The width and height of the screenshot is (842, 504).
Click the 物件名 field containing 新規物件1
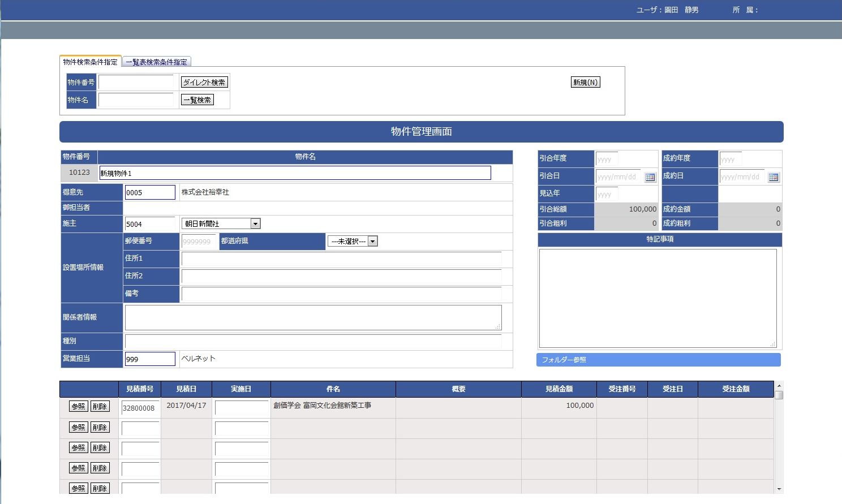(295, 173)
